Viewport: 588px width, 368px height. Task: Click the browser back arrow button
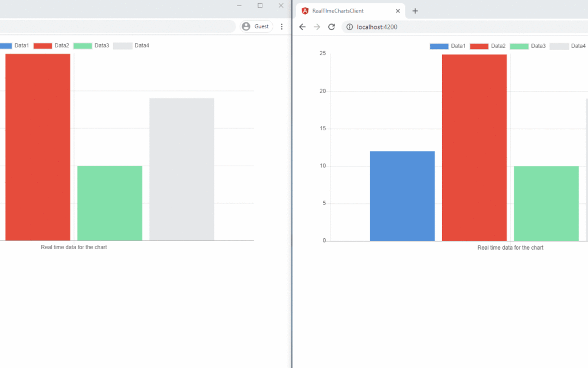(303, 27)
